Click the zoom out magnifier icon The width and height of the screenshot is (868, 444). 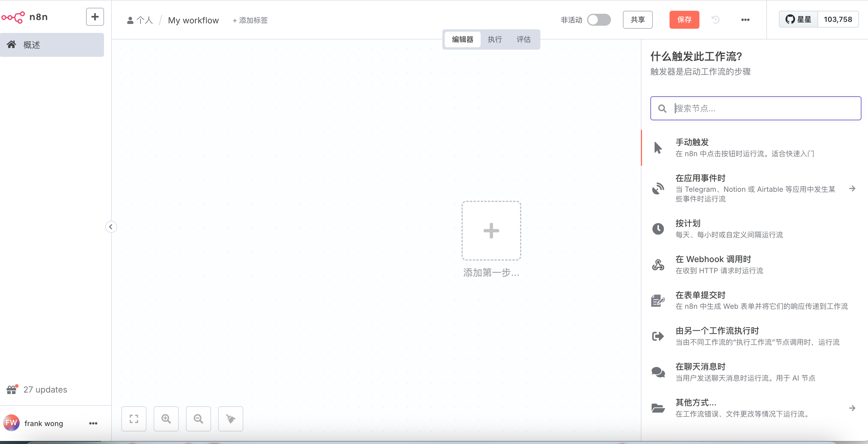coord(198,419)
